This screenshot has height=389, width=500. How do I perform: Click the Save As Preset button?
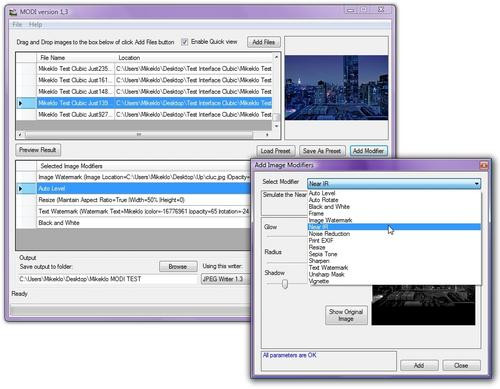pyautogui.click(x=322, y=151)
